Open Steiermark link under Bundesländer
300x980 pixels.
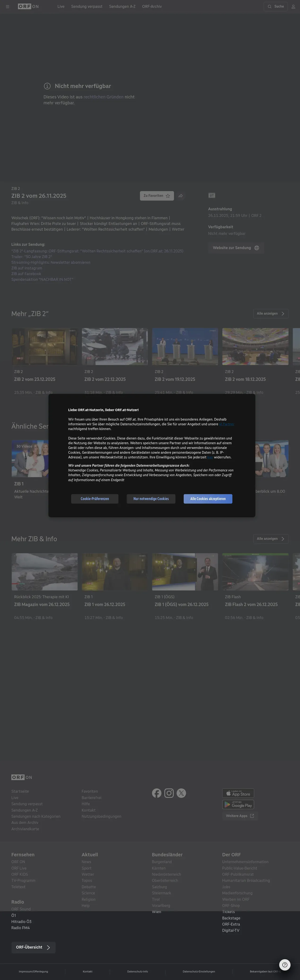[x=162, y=893]
